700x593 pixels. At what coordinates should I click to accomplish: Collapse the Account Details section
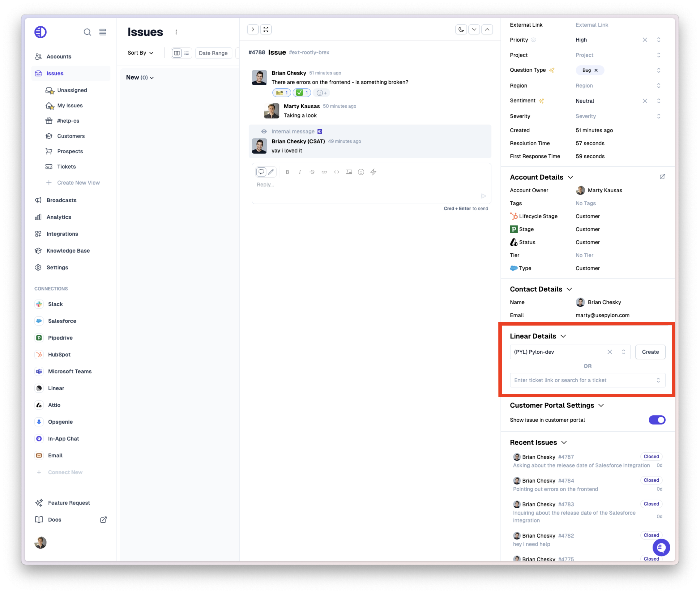pos(570,177)
